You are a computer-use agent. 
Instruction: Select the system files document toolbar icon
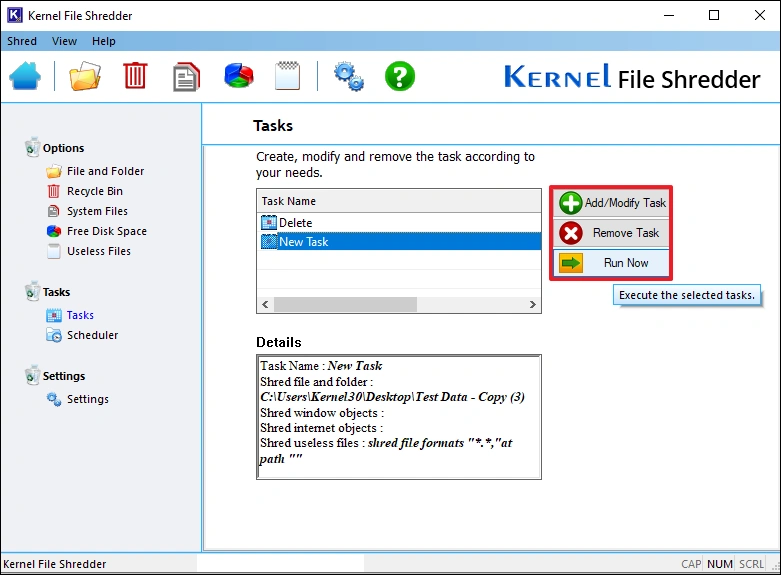point(186,76)
